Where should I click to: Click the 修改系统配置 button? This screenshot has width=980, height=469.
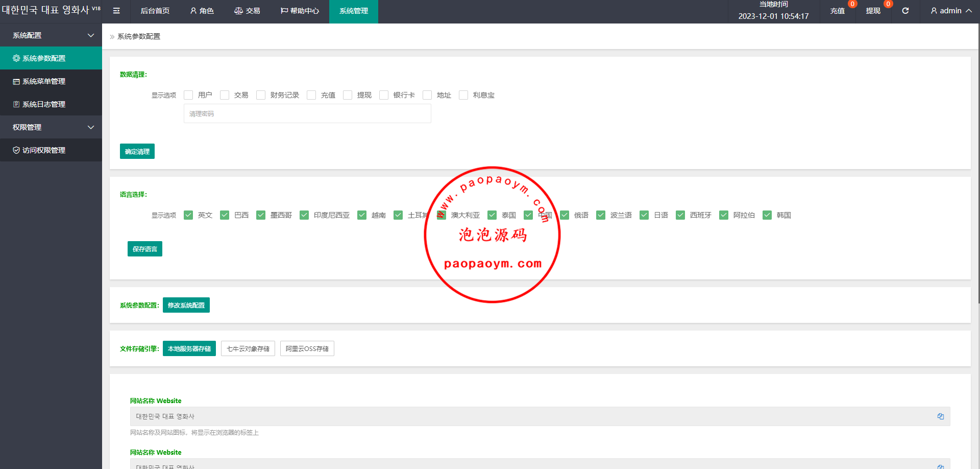click(186, 305)
